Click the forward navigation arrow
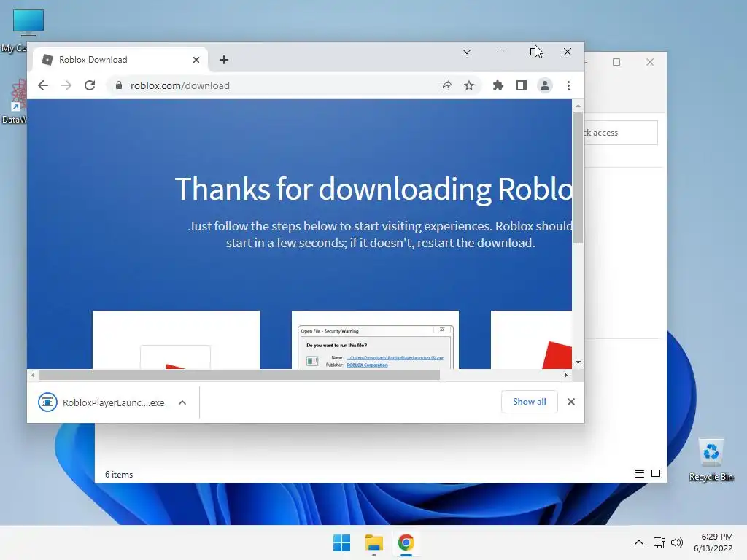The image size is (747, 560). [66, 86]
